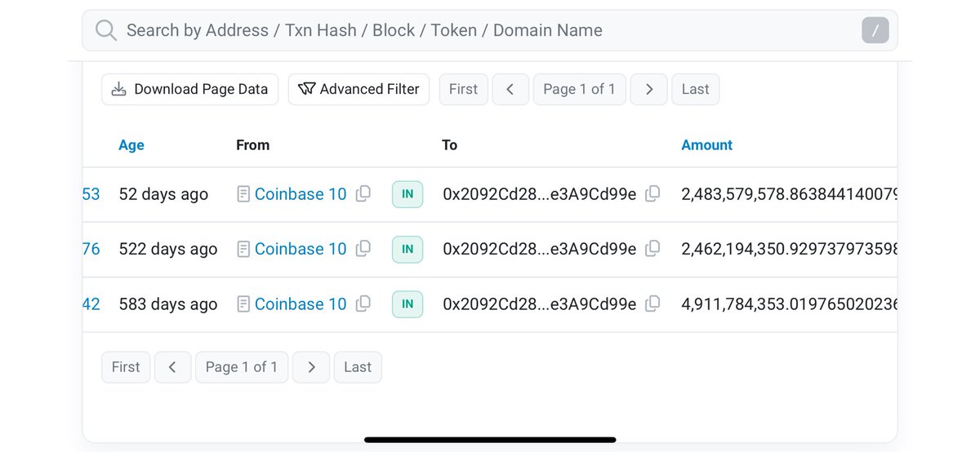This screenshot has width=980, height=452.
Task: Copy To address in 522 days ago row
Action: [653, 248]
